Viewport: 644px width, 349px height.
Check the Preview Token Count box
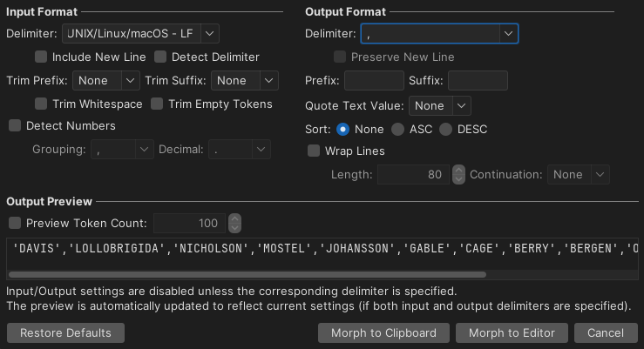15,223
